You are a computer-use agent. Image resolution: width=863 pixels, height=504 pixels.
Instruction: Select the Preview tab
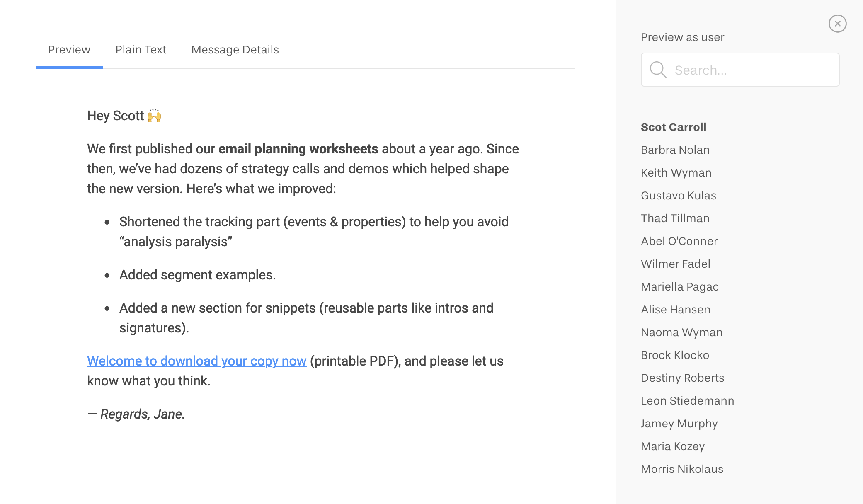tap(69, 50)
